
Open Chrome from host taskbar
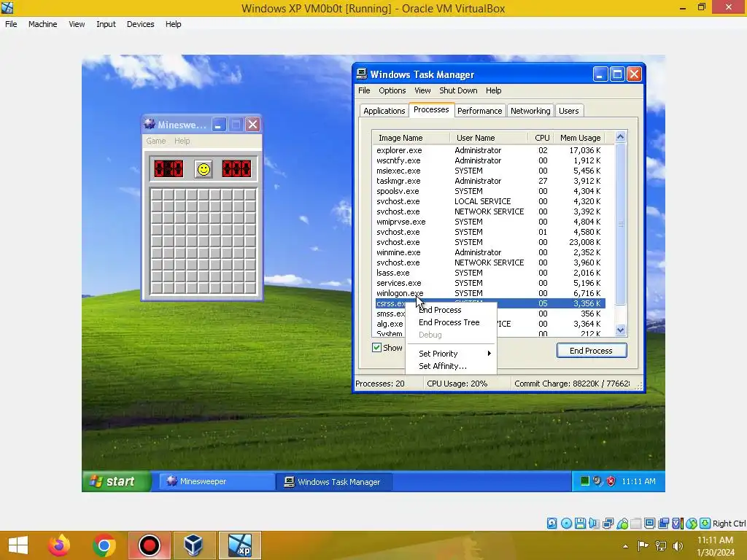104,545
